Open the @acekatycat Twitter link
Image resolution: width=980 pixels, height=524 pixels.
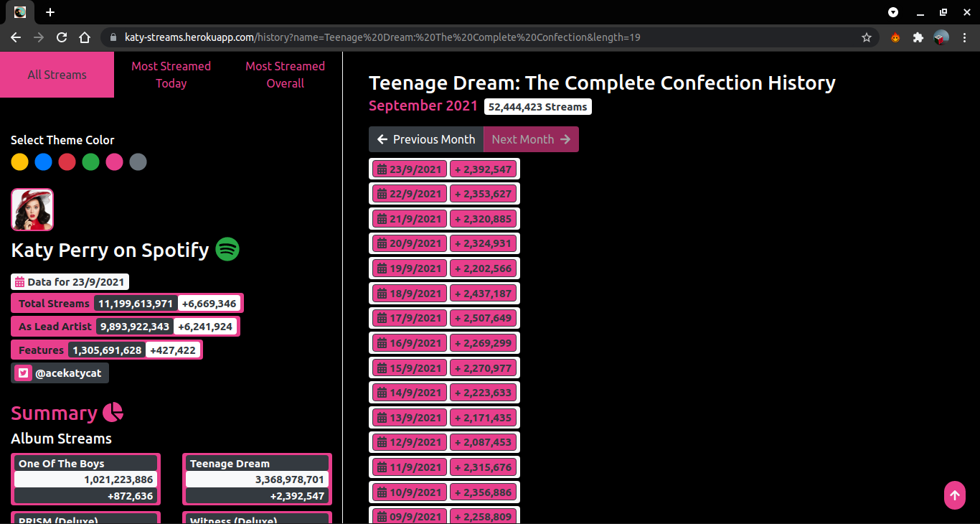tap(60, 373)
